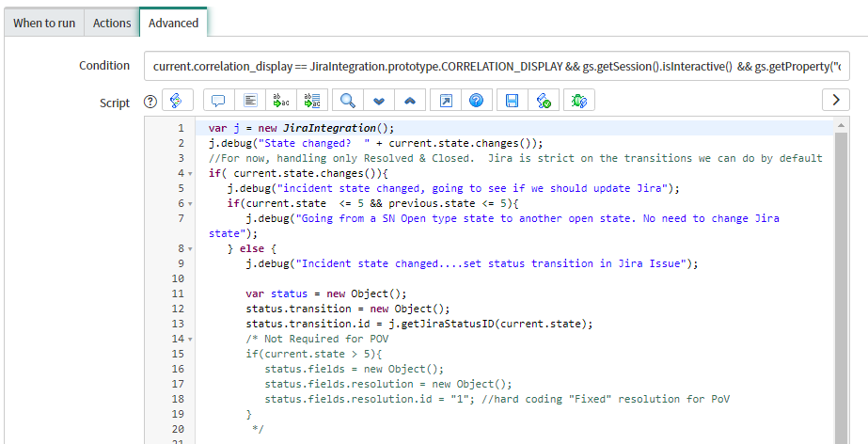Find next match with the down chevron
Screen dimensions: 868x444
click(x=379, y=101)
